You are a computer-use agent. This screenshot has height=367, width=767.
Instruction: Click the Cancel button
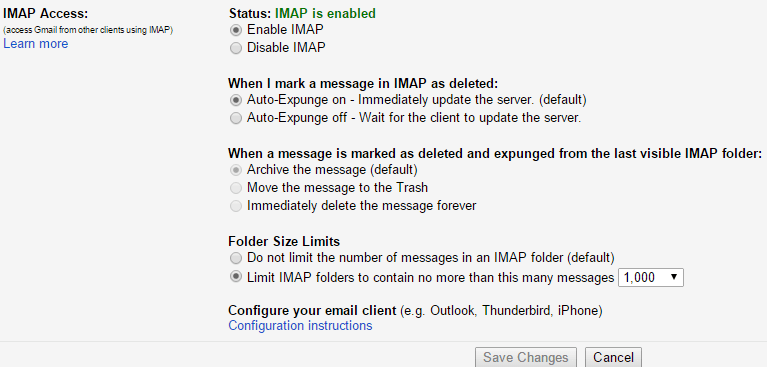pos(613,357)
